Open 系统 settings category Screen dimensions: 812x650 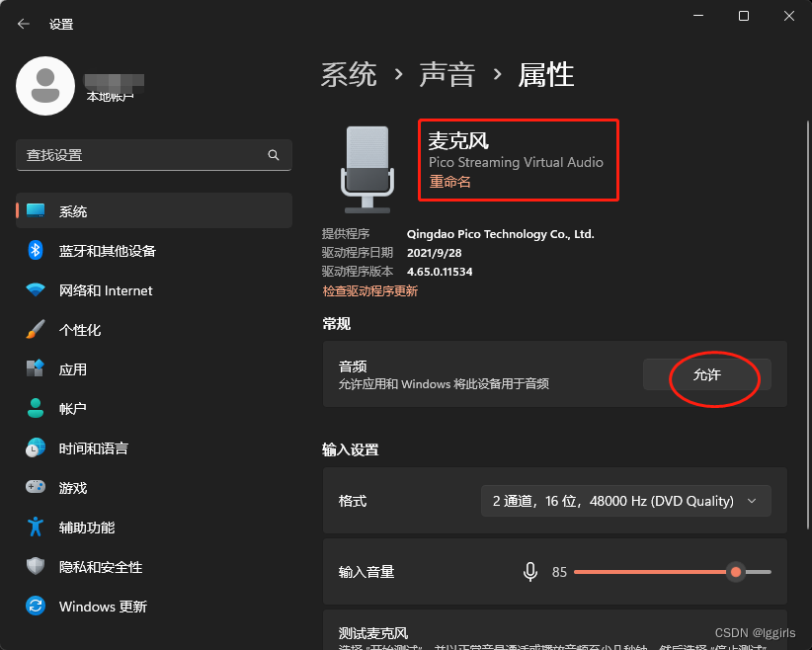(154, 210)
